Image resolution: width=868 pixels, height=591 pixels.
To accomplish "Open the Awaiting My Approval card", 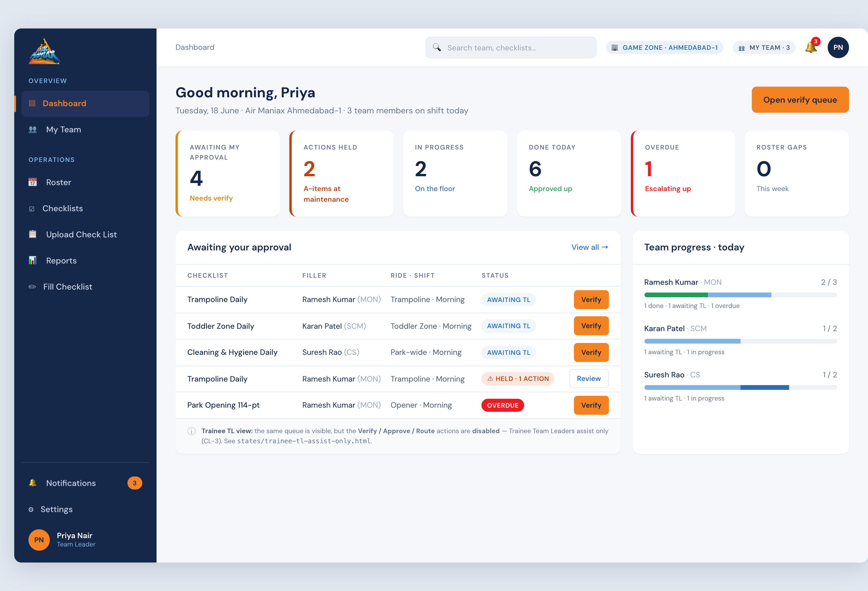I will (228, 174).
